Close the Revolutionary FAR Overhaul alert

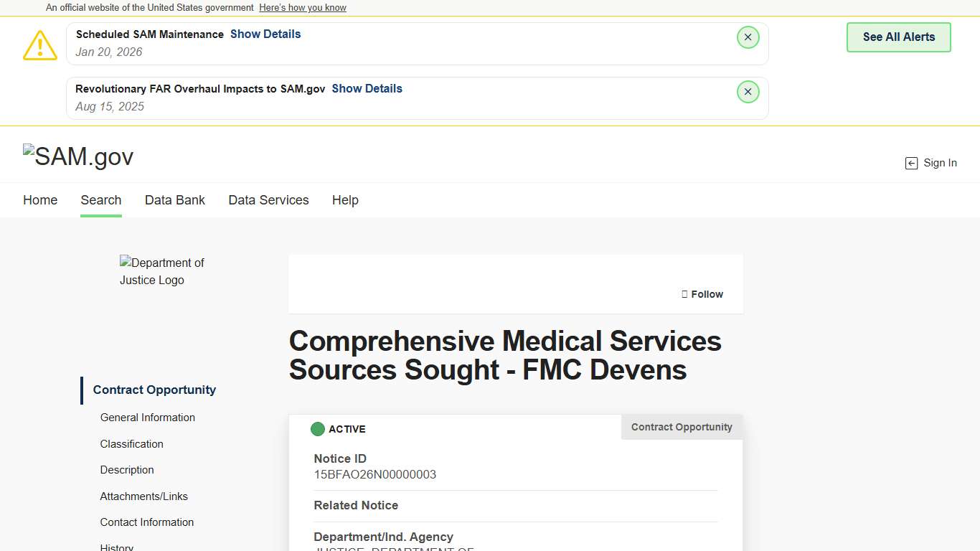[x=748, y=92]
